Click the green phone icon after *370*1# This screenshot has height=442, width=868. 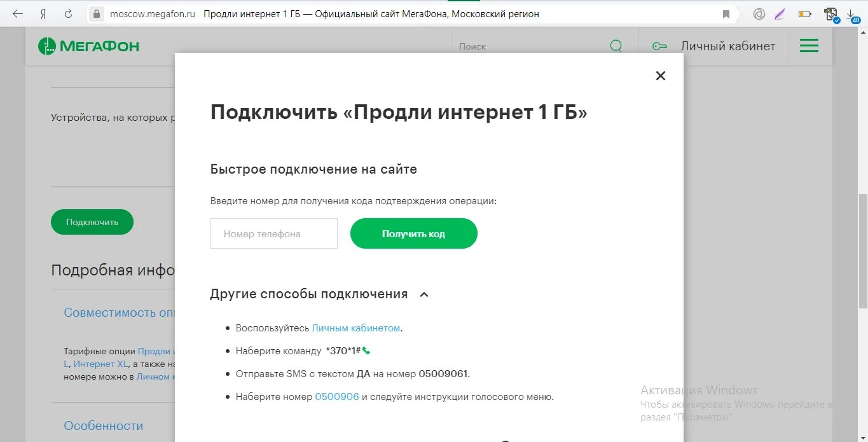(366, 351)
